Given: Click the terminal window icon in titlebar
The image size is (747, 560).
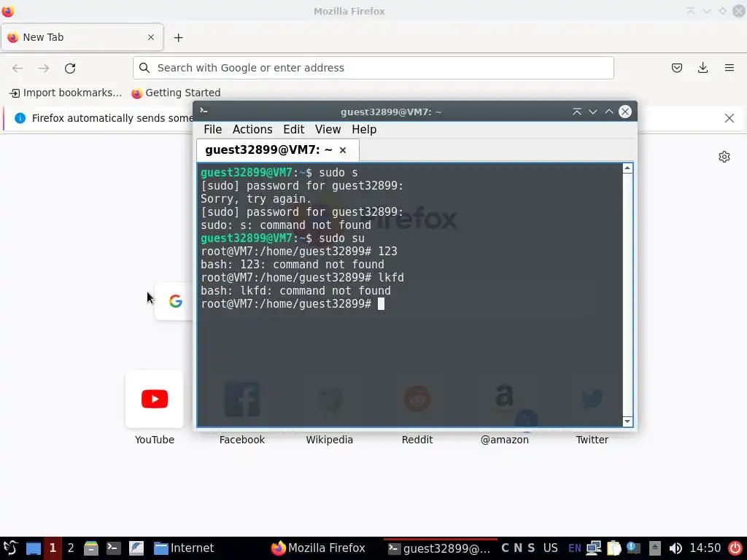Looking at the screenshot, I should click(x=204, y=111).
